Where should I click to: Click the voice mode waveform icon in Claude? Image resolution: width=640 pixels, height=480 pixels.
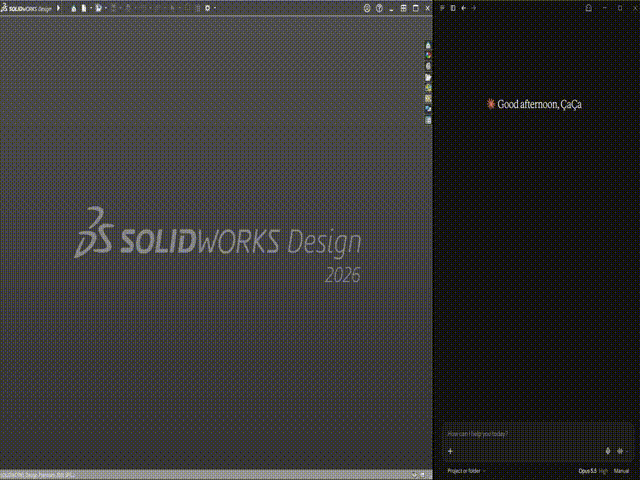pyautogui.click(x=620, y=451)
